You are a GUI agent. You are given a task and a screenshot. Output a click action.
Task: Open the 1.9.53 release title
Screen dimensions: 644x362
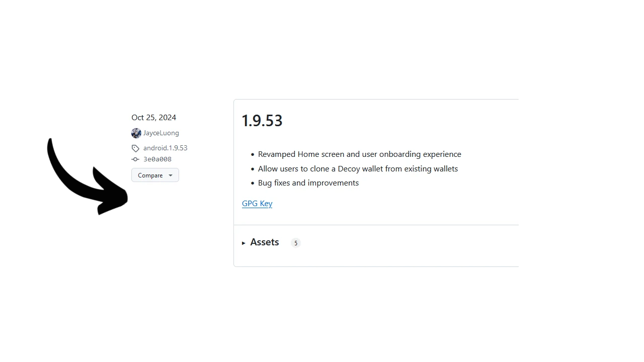[262, 121]
